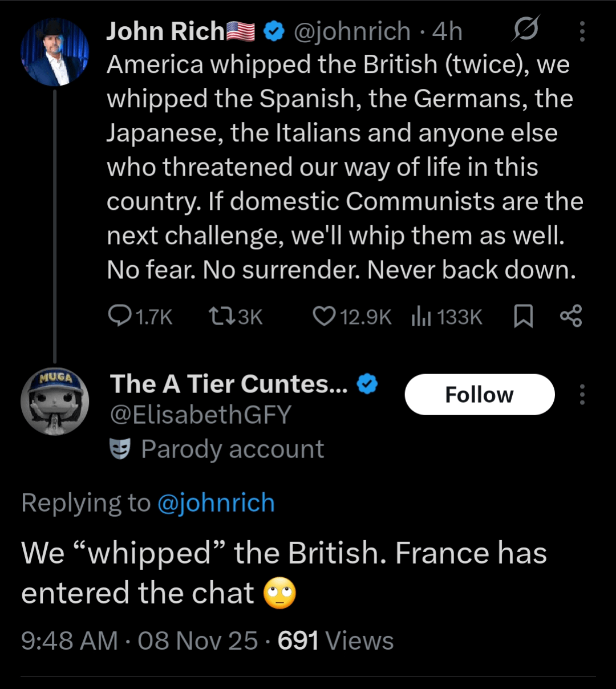Open Grok slash-circle icon on post

[x=525, y=30]
